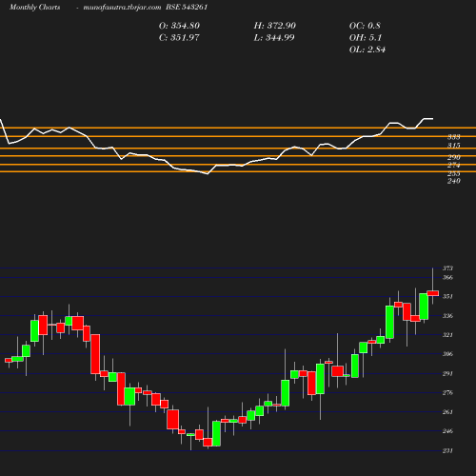476x476 pixels.
Task: Click the '231' price axis label
Action: (x=447, y=450)
